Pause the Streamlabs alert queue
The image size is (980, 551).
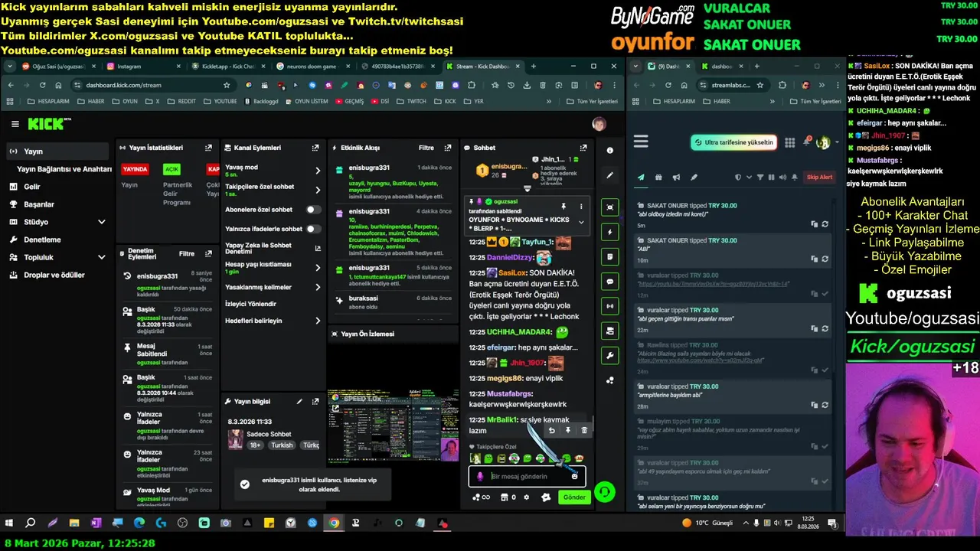[x=771, y=178]
